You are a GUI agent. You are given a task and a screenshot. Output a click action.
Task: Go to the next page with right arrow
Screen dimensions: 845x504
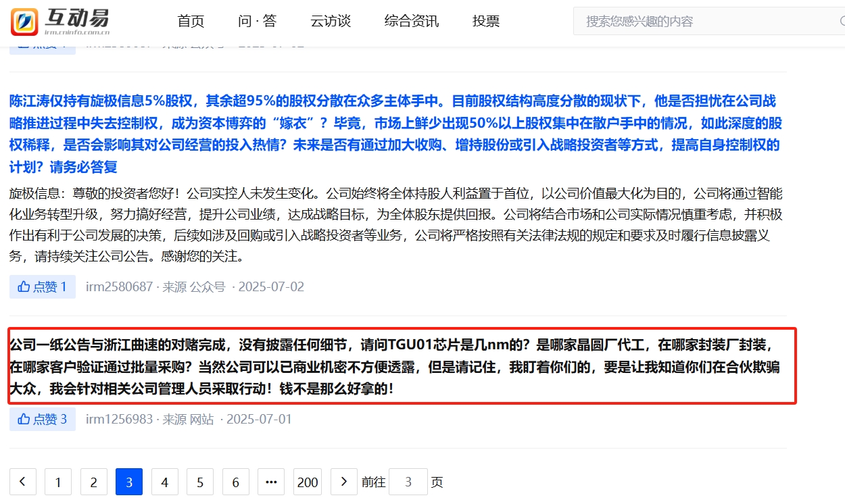(343, 482)
